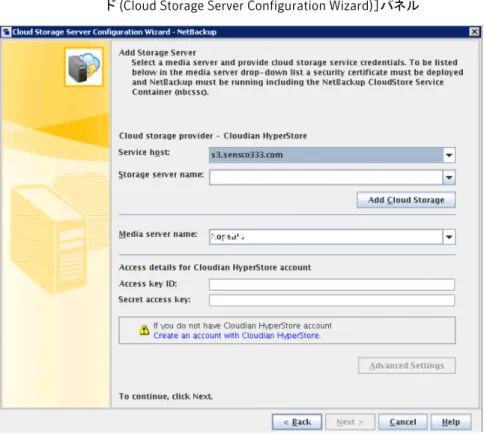Viewport: 484px width, 434px height.
Task: Click the Media server name label
Action: coord(158,234)
